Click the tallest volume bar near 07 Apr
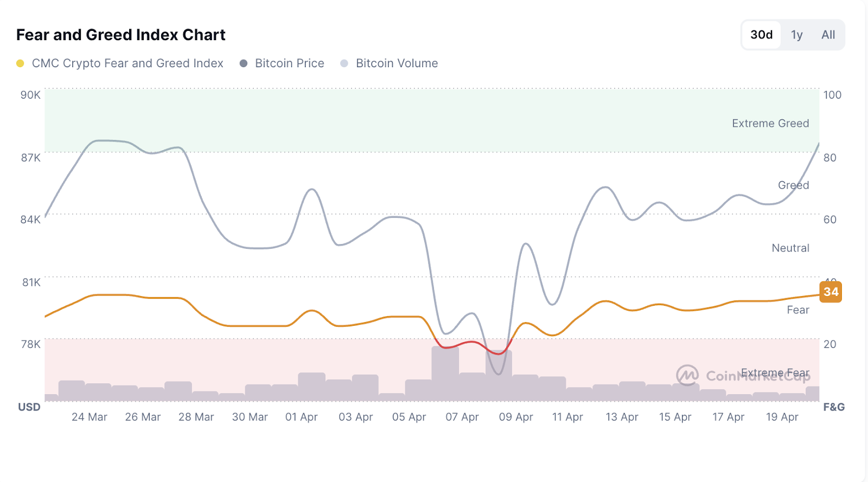This screenshot has width=868, height=482. click(445, 373)
